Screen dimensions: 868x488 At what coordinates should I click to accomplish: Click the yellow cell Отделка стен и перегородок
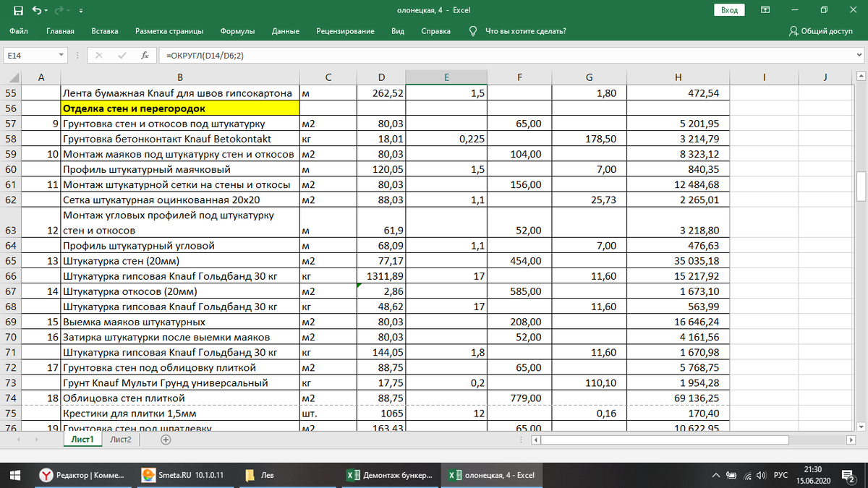click(180, 108)
